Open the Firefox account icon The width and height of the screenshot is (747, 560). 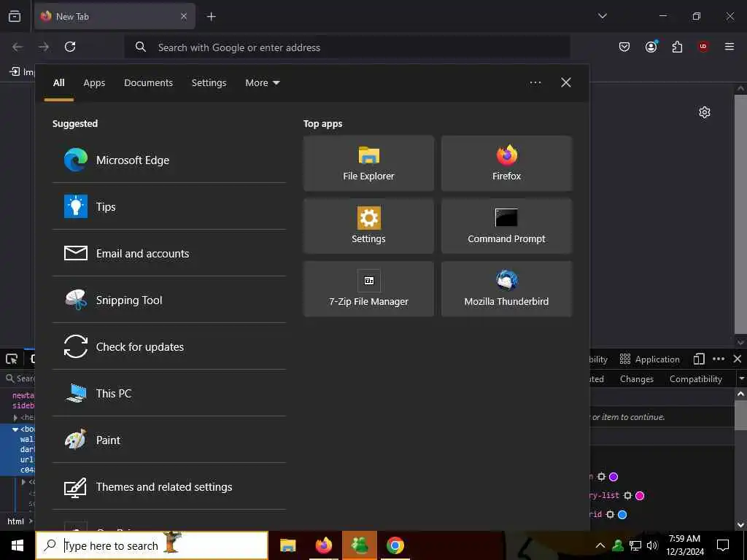click(651, 47)
